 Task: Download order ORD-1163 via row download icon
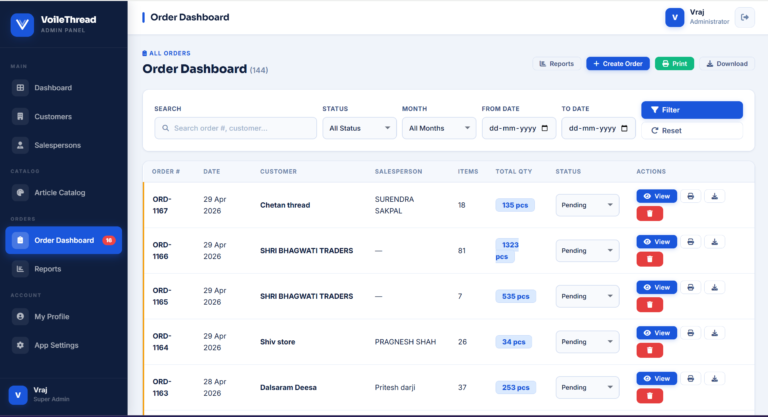pos(715,378)
